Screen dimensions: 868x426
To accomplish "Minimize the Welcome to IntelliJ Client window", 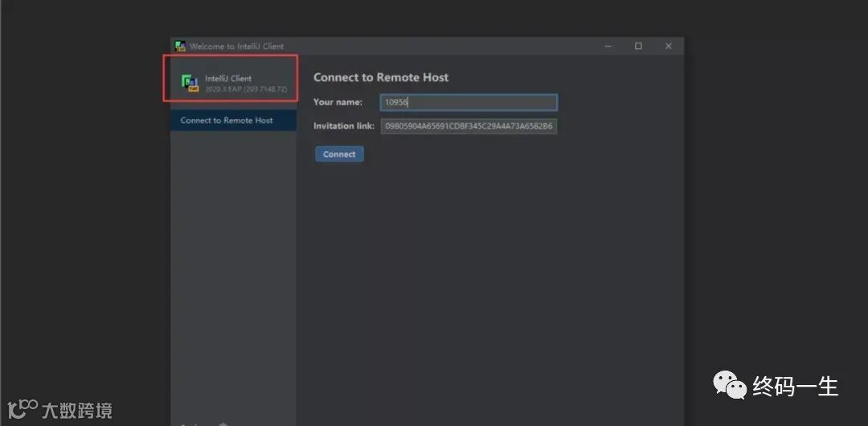I will coord(608,46).
